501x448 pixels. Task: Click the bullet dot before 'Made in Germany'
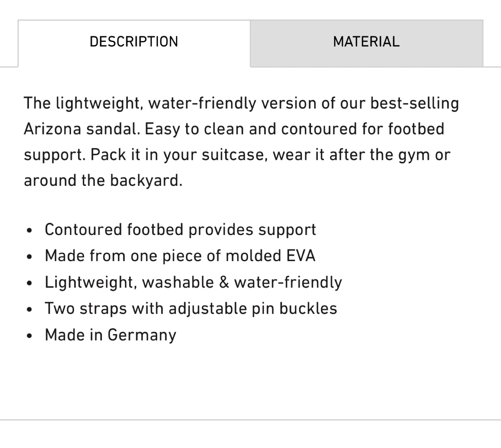[30, 336]
